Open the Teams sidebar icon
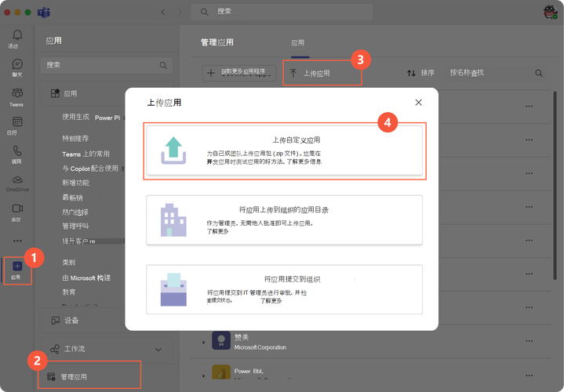Screen dimensions: 564x392 point(17,93)
